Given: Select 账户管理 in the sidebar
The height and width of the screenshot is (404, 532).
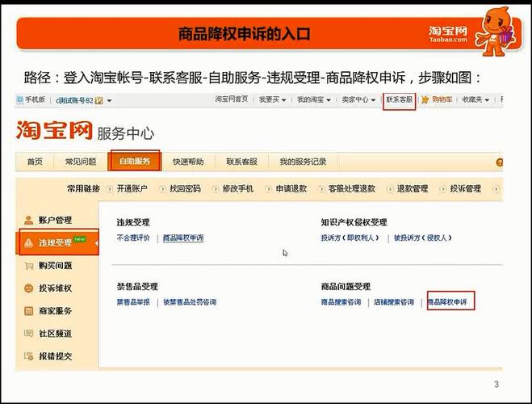Looking at the screenshot, I should [x=57, y=220].
